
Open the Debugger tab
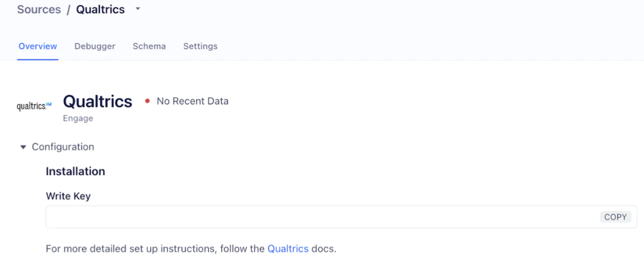pyautogui.click(x=95, y=46)
